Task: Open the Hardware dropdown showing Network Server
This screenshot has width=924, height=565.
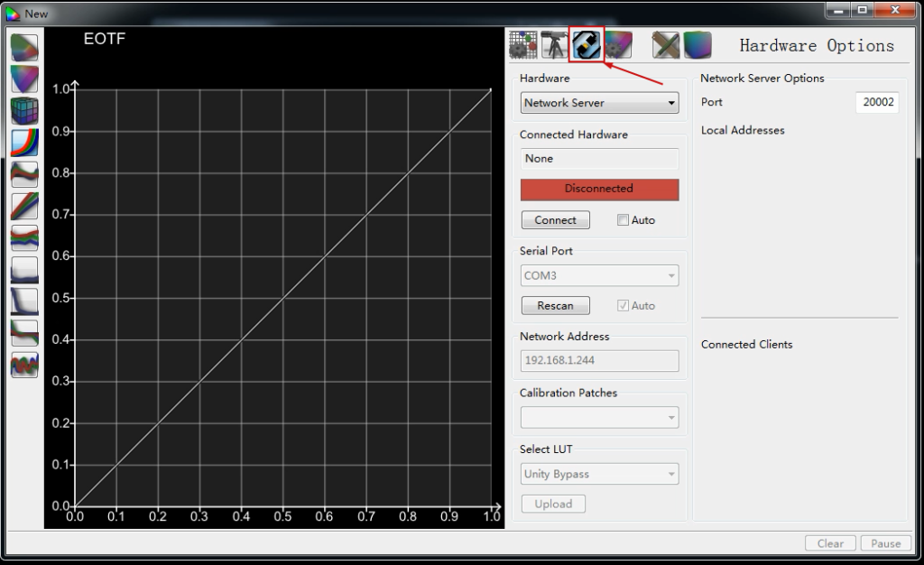Action: (599, 103)
